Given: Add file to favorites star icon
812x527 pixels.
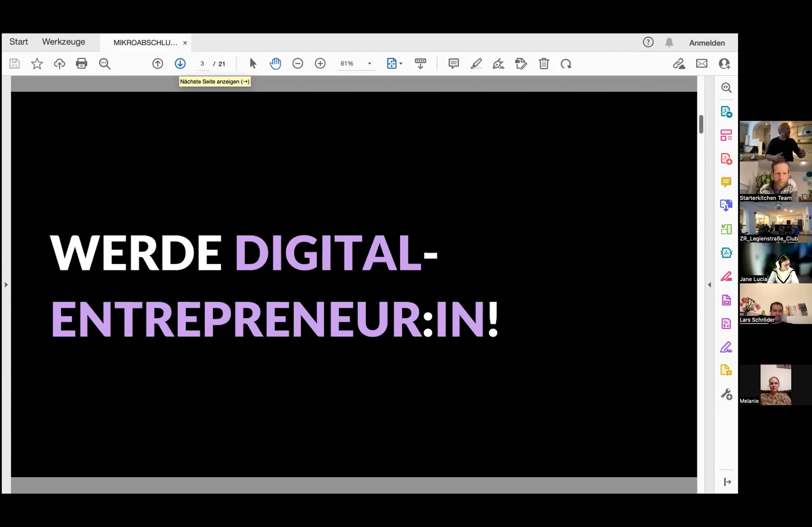Looking at the screenshot, I should click(x=37, y=64).
